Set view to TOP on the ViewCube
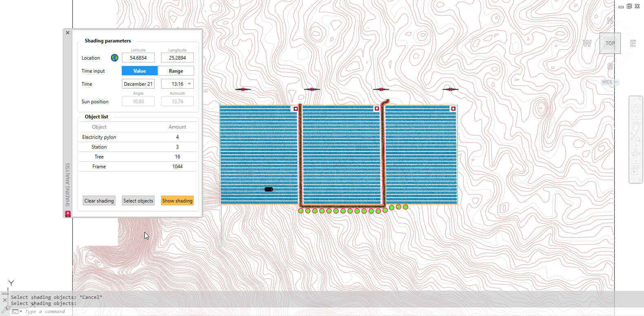 610,43
